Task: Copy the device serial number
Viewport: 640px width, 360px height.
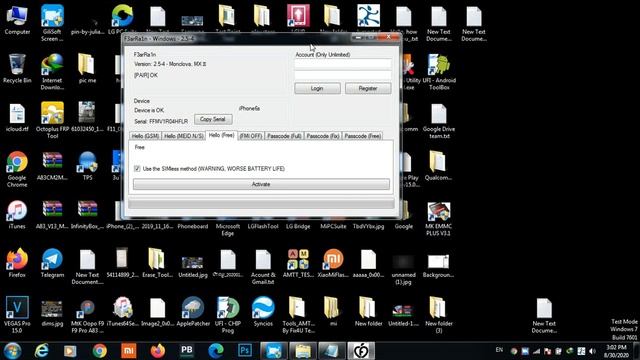Action: (x=213, y=119)
